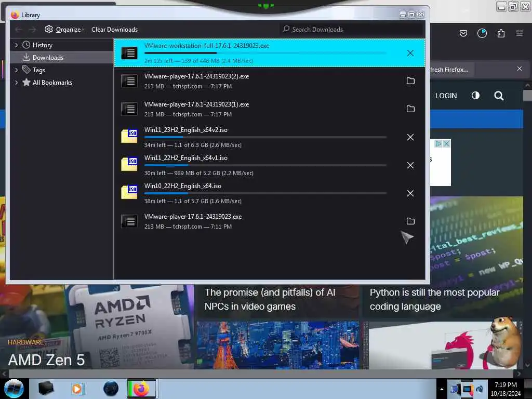Screen dimensions: 532x399
Task: Click Win11_22H2 iso file icon
Action: 129,164
